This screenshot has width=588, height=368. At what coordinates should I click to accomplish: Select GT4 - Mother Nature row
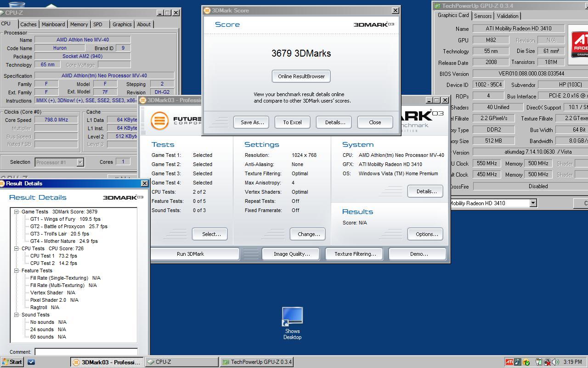pos(64,241)
